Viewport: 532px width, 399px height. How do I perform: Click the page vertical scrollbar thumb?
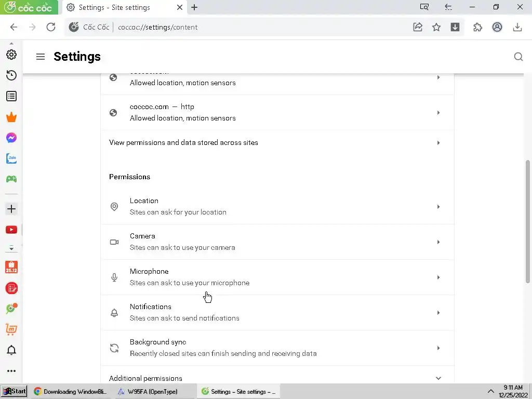point(528,221)
